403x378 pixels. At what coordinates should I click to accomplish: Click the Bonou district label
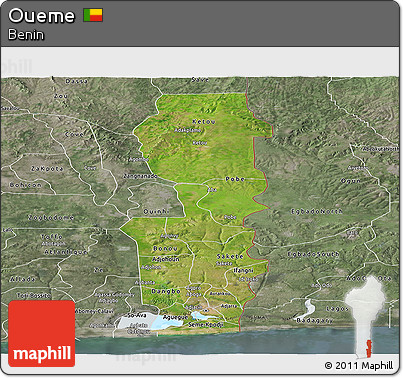tap(165, 249)
